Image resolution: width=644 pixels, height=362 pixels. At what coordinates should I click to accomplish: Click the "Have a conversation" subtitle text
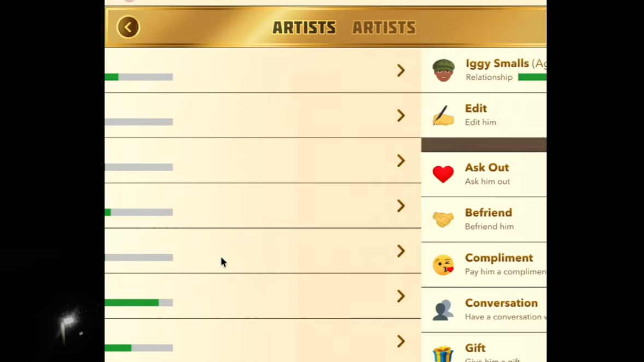503,317
